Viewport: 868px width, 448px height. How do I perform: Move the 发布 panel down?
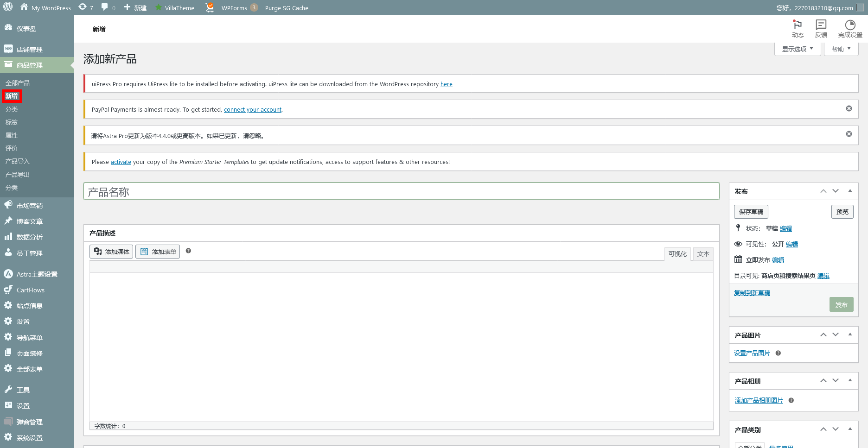pyautogui.click(x=836, y=191)
